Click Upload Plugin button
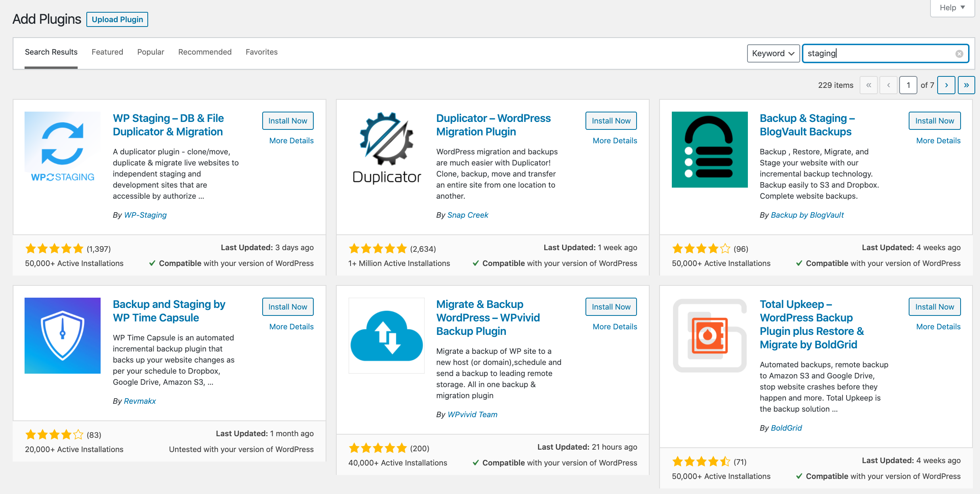The image size is (980, 494). [x=117, y=19]
